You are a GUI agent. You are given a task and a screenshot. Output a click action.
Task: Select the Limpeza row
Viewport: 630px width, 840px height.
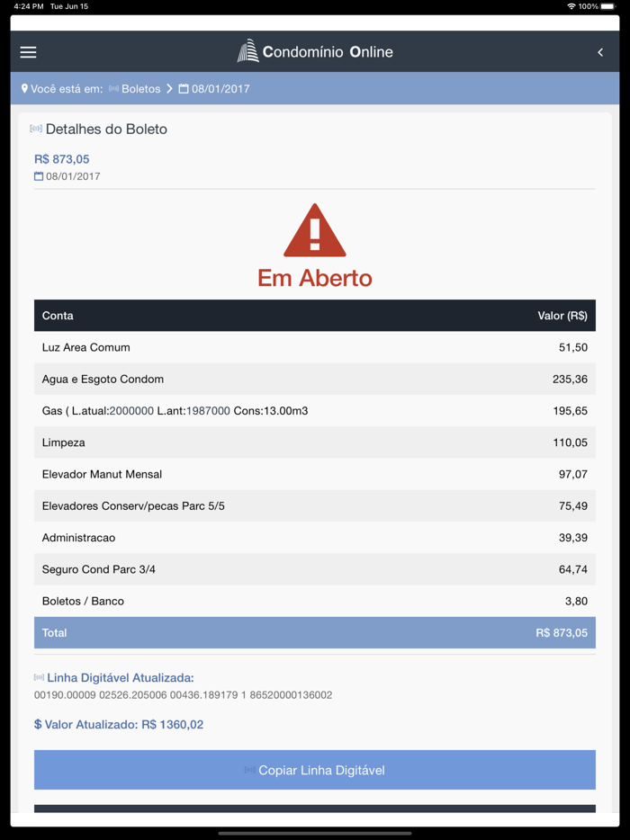click(315, 442)
